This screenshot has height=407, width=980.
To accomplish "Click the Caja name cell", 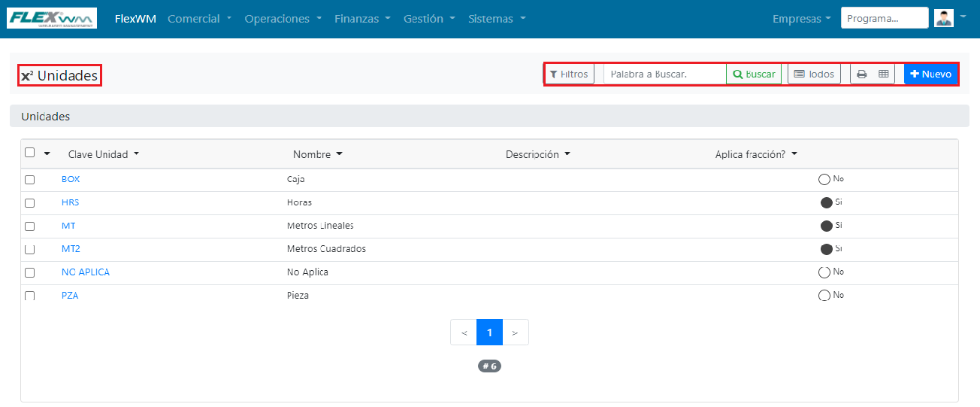I will pos(296,180).
